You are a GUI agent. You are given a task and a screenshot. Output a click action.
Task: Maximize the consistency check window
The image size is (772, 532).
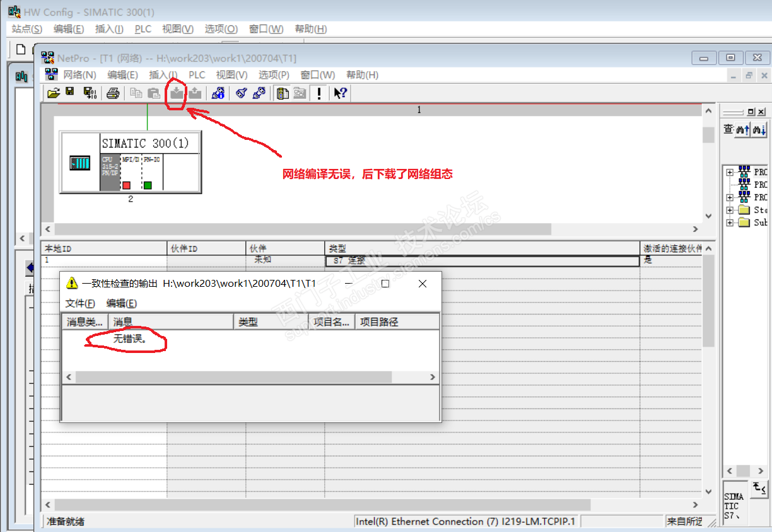385,284
